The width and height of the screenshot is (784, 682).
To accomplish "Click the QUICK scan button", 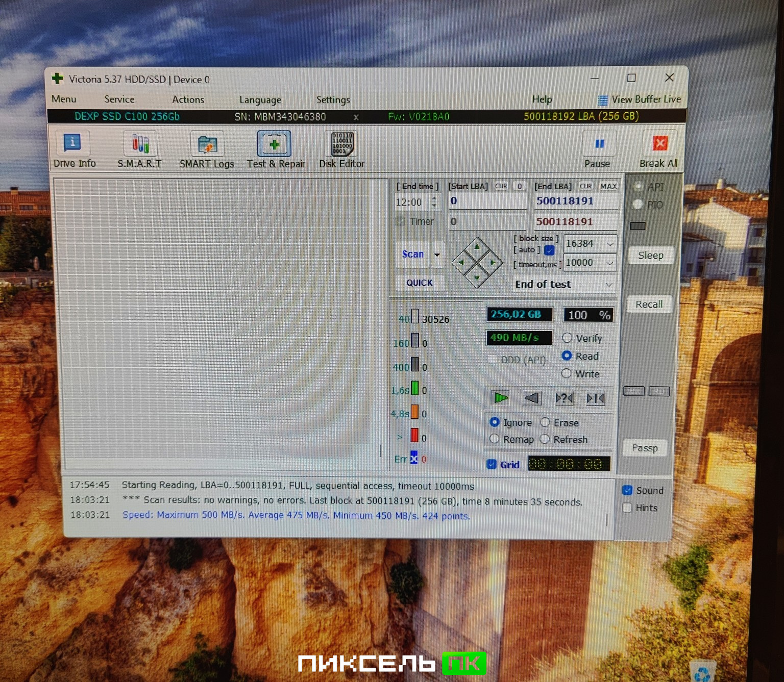I will coord(420,283).
